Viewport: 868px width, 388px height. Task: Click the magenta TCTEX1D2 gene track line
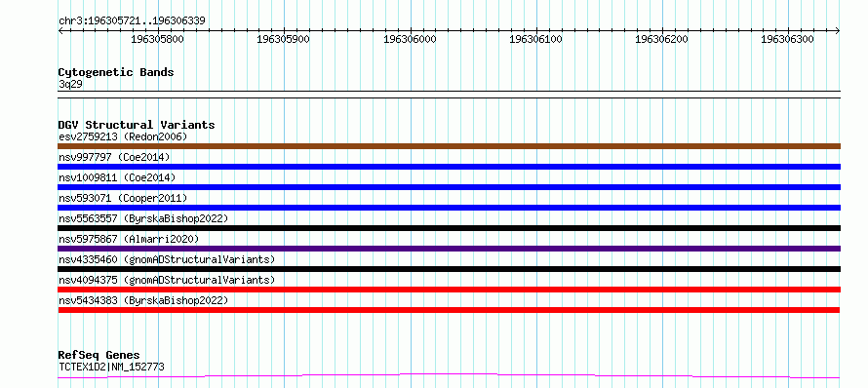click(449, 376)
